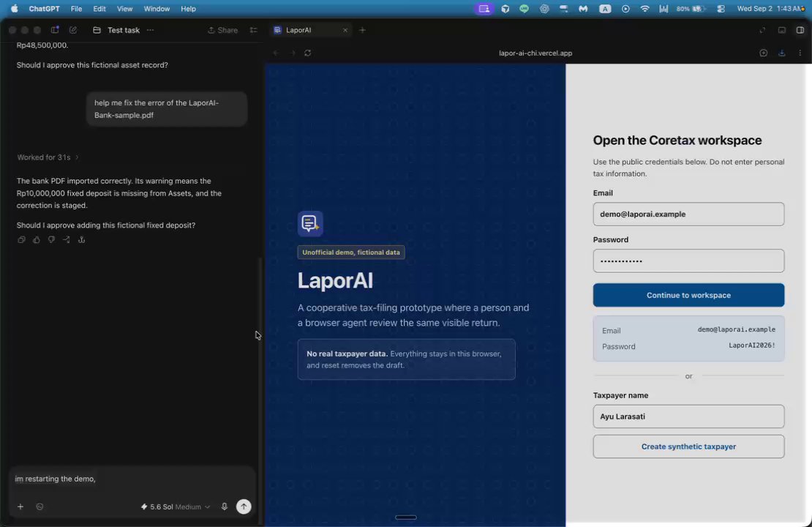Click the microphone dictation icon
The image size is (812, 527).
click(x=225, y=507)
